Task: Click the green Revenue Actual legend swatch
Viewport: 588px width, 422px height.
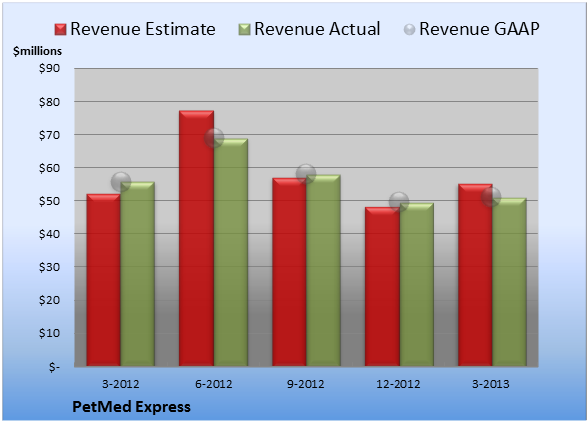Action: (x=244, y=29)
